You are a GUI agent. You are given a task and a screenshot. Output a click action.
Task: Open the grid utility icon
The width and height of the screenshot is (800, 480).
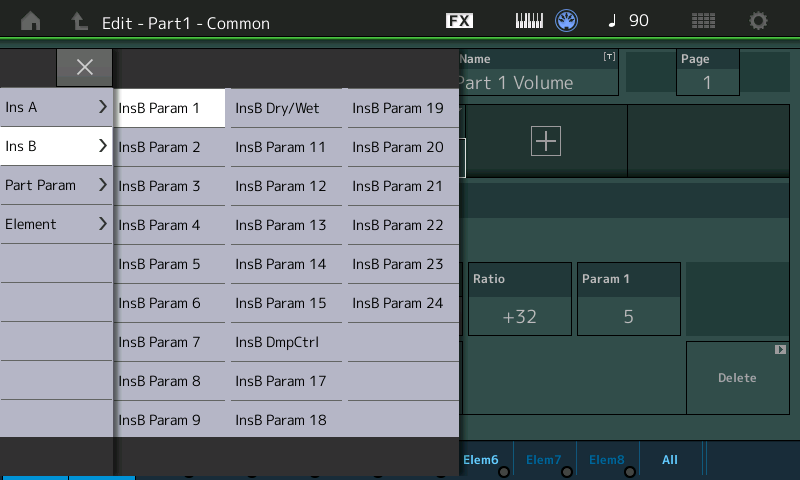coord(703,21)
